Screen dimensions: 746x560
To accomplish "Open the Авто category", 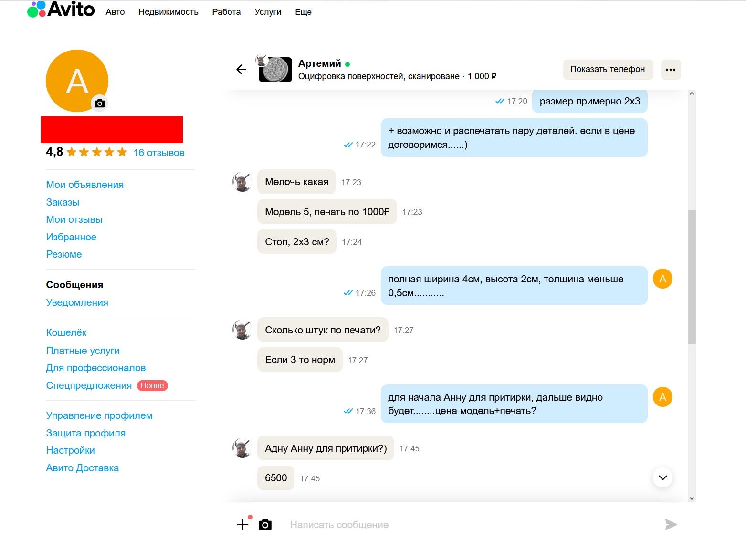I will pos(115,12).
